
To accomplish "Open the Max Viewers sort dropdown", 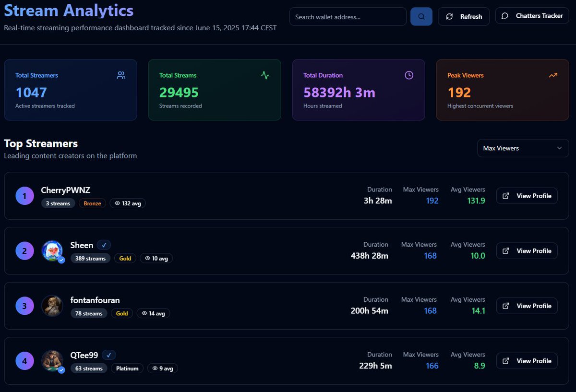I will [522, 148].
